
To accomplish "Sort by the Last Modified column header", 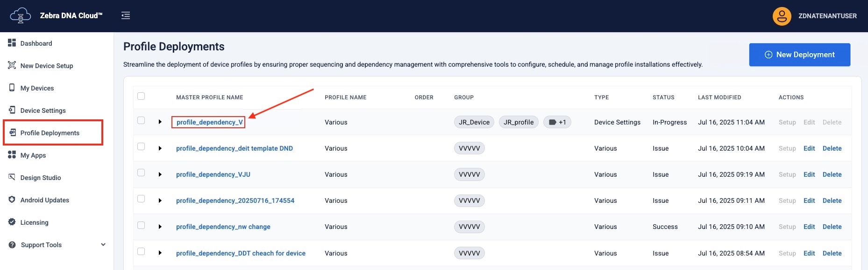I will (x=719, y=97).
